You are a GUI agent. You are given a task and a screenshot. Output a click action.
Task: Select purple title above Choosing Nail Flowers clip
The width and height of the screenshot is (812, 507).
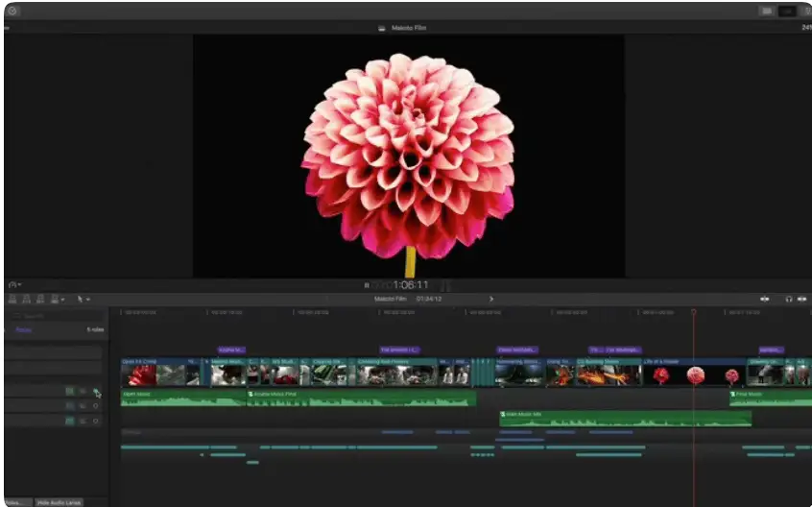pos(399,350)
